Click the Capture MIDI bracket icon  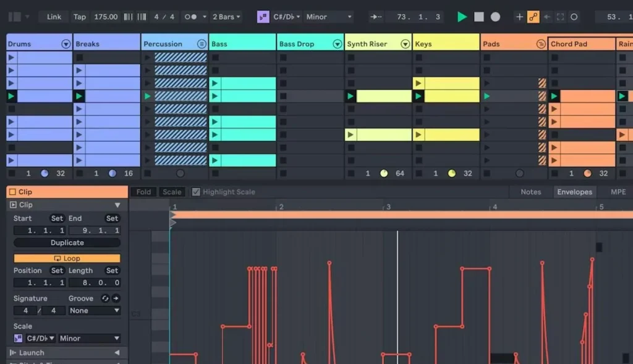560,17
